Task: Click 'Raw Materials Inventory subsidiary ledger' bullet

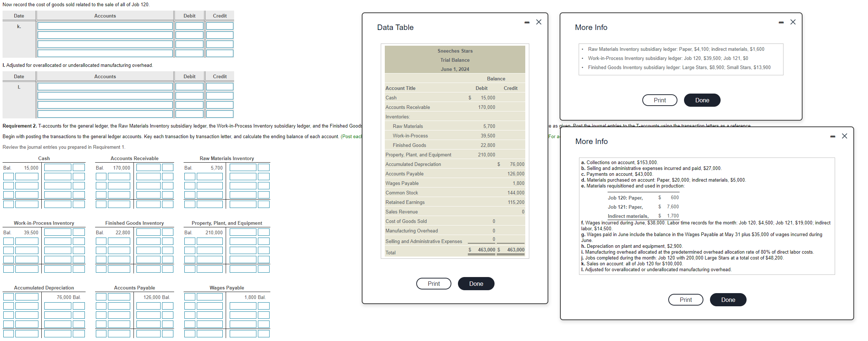Action: (x=676, y=49)
